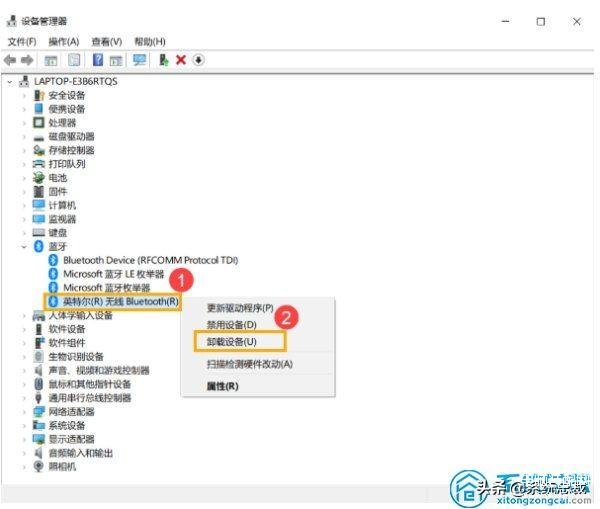Image resolution: width=600 pixels, height=509 pixels.
Task: Click the Help question-mark toolbar icon
Action: pos(98,60)
